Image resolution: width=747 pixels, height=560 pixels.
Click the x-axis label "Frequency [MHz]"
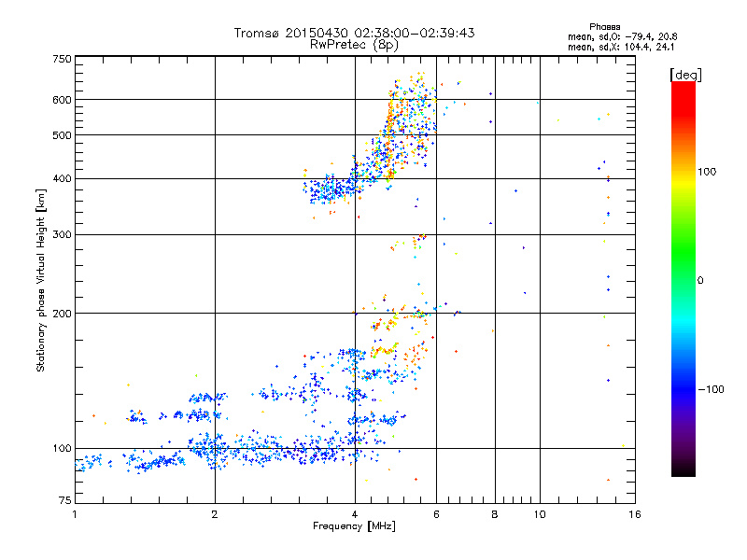click(x=354, y=526)
